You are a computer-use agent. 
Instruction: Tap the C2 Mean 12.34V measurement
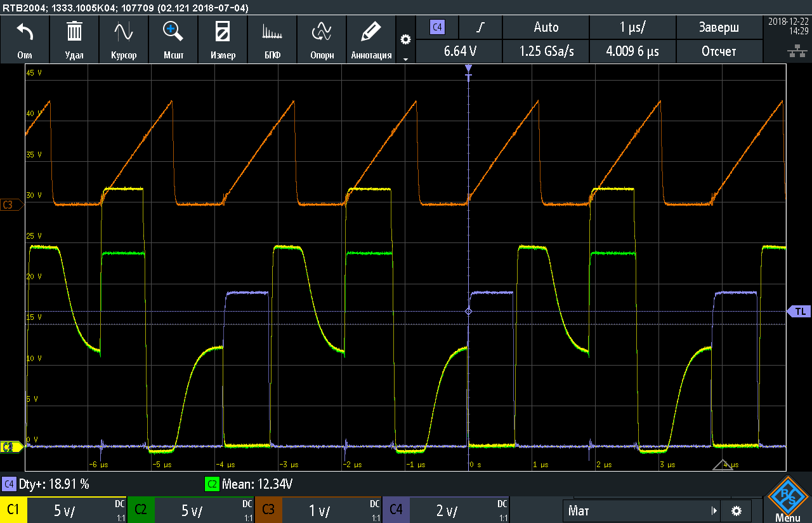(x=249, y=484)
